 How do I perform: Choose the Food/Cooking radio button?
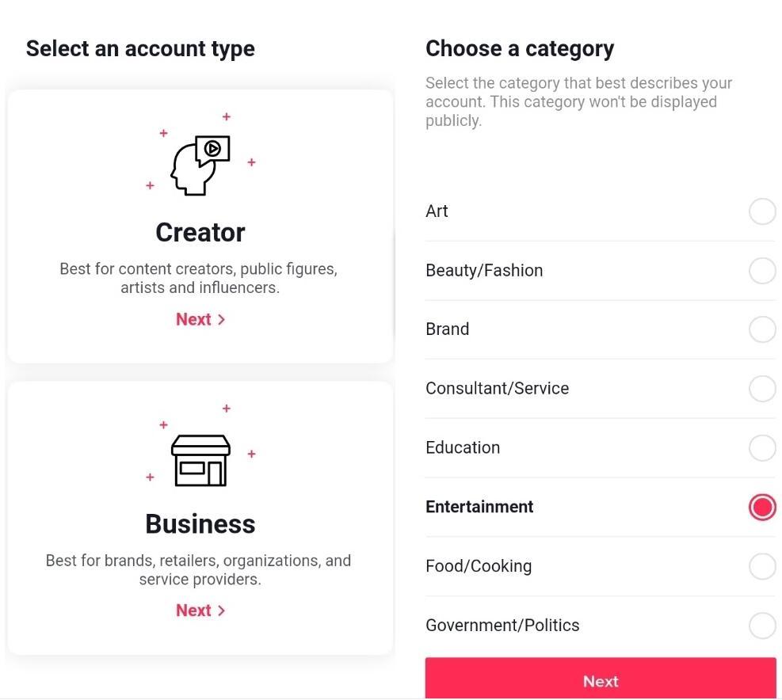click(x=761, y=566)
